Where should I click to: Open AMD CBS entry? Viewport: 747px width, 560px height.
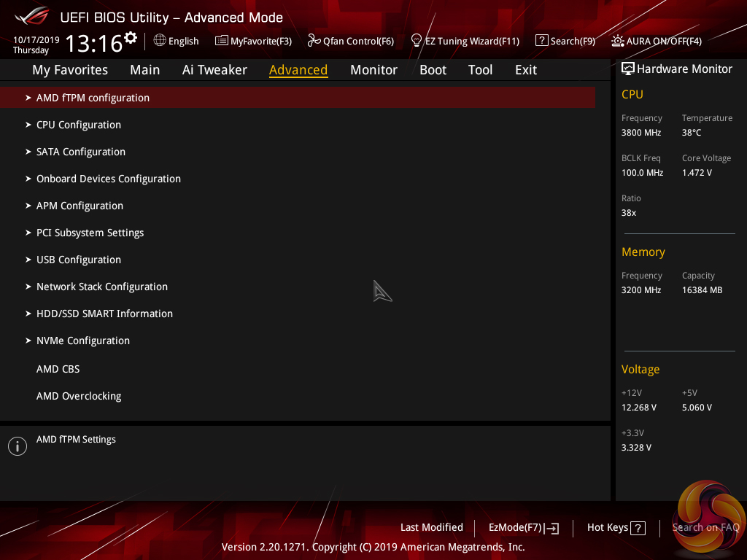[x=58, y=369]
